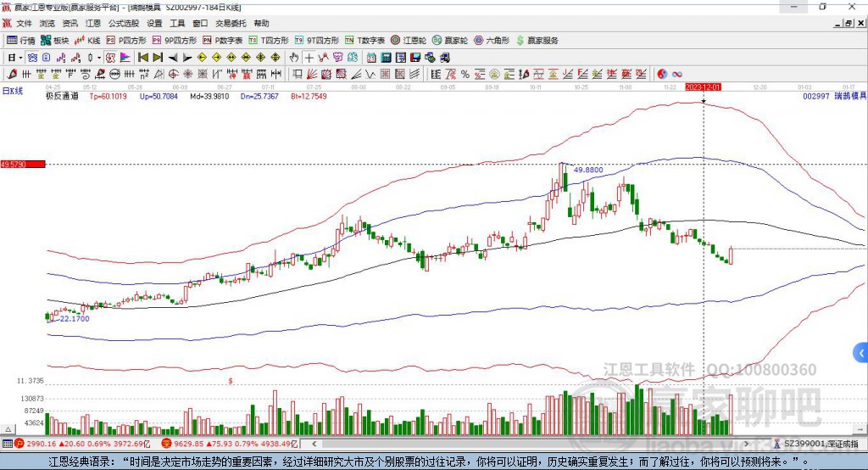The image size is (868, 470).
Task: Select the red 2023-12-01 date marker
Action: click(x=703, y=87)
